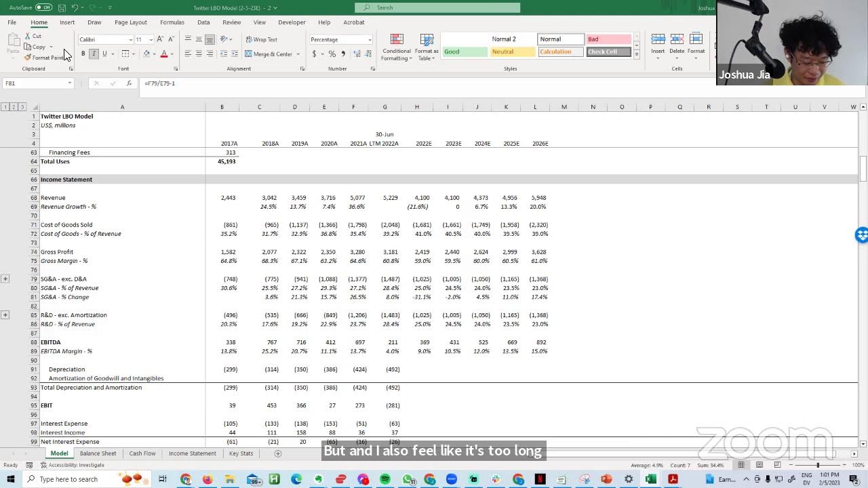
Task: Apply the Comma Style format
Action: [342, 54]
